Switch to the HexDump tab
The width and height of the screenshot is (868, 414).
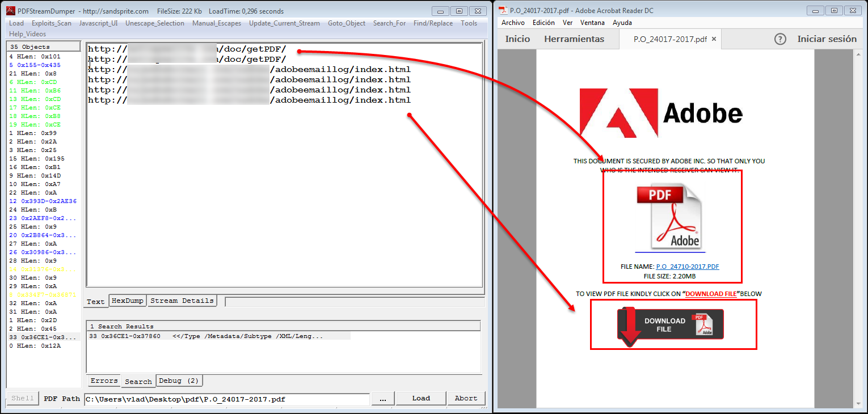[x=128, y=301]
